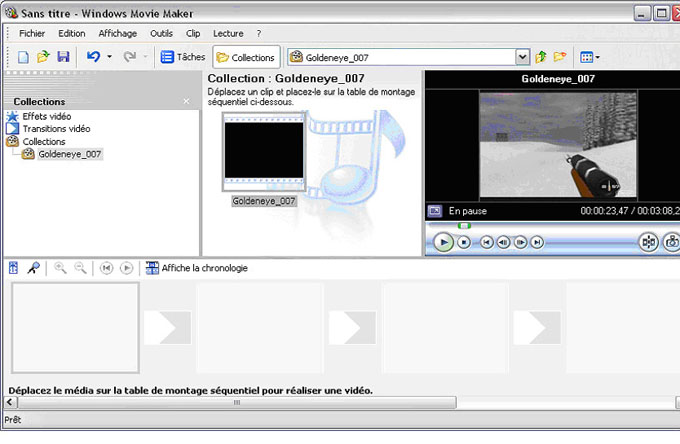Screen dimensions: 680x444
Task: Click the Prêt status bar text
Action: tap(13, 420)
